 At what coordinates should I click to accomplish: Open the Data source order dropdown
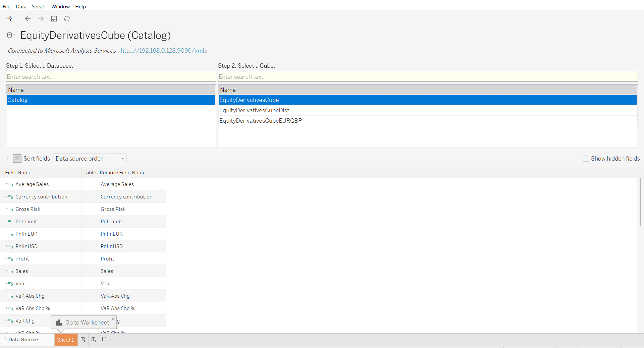pos(122,159)
